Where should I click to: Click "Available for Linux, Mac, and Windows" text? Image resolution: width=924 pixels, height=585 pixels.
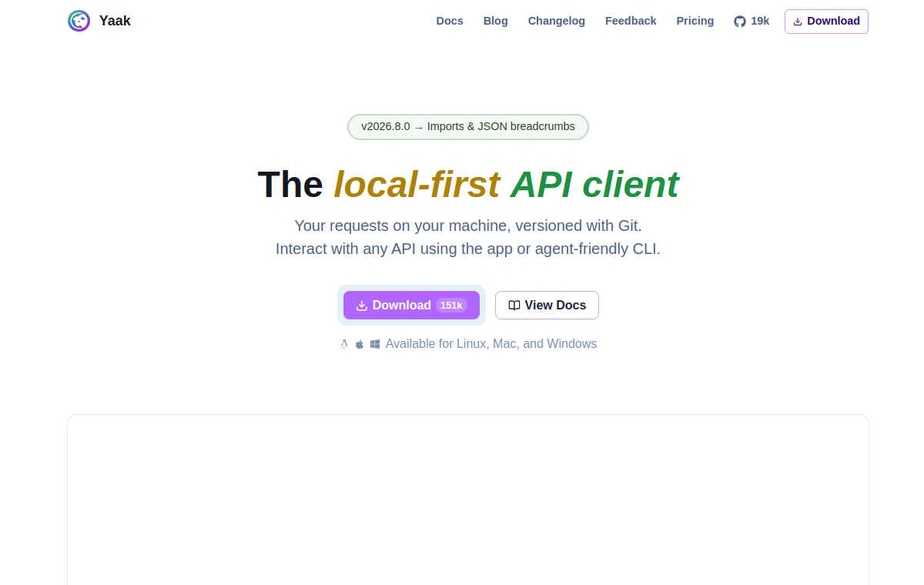(x=491, y=344)
